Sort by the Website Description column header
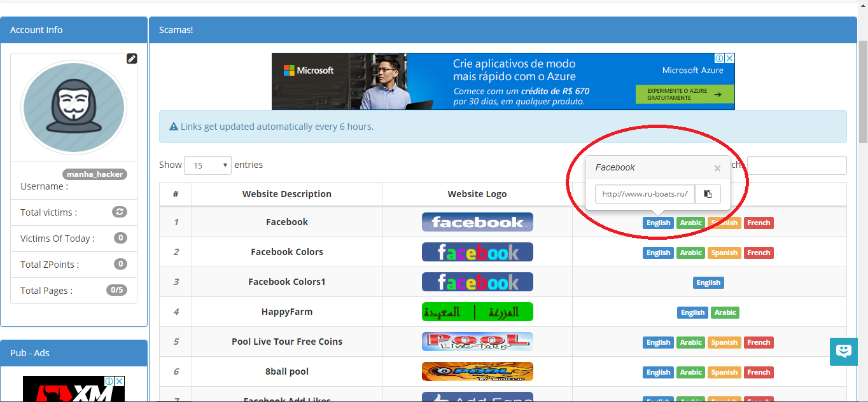Viewport: 868px width, 402px height. (x=287, y=194)
